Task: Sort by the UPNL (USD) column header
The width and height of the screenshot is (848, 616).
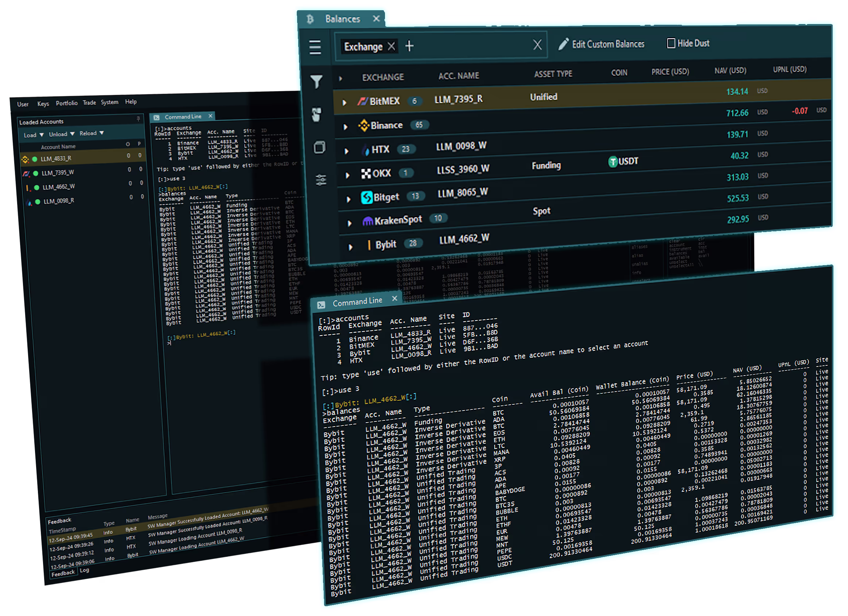Action: coord(789,70)
